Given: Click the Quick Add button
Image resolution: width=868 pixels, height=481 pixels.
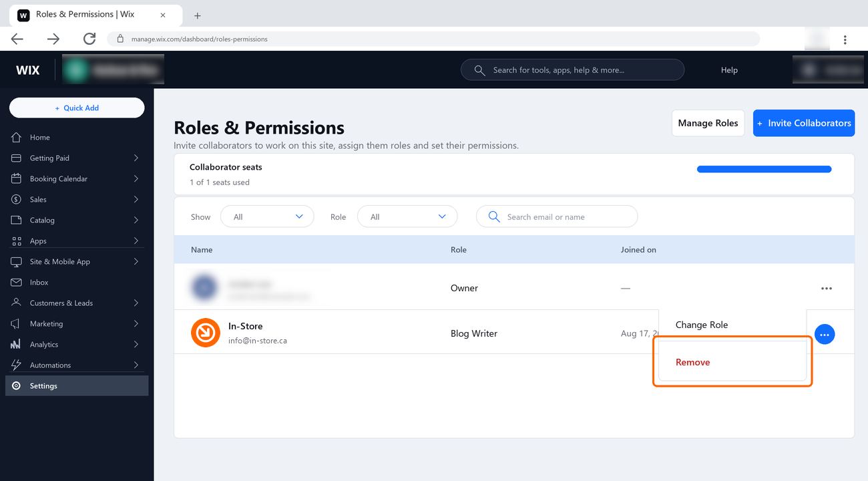Looking at the screenshot, I should (x=77, y=108).
